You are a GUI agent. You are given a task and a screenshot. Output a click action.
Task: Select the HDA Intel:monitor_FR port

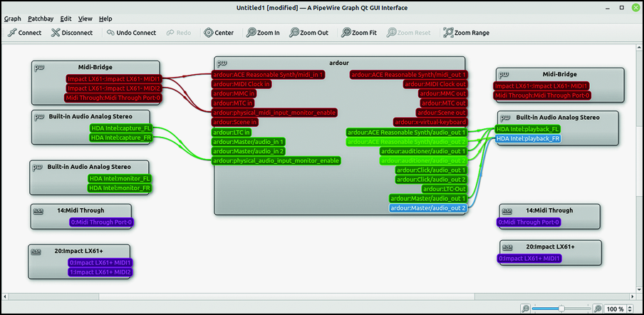pos(120,188)
